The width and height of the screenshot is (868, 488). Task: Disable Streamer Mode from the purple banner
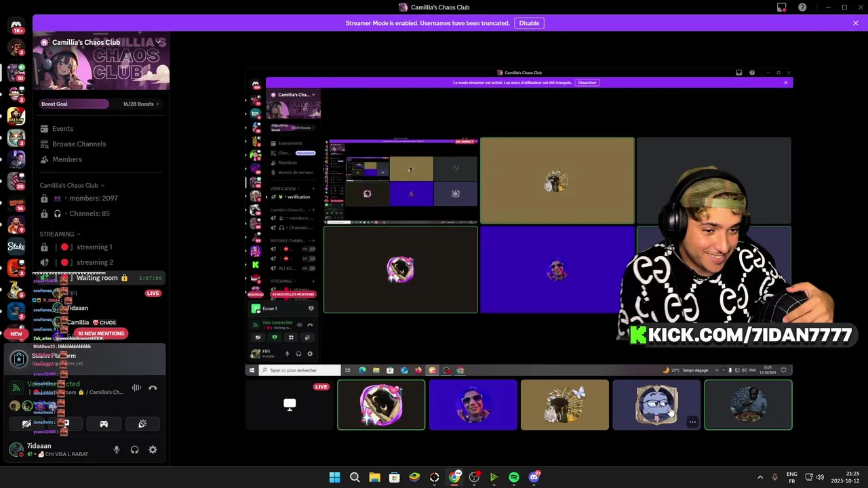[x=529, y=23]
